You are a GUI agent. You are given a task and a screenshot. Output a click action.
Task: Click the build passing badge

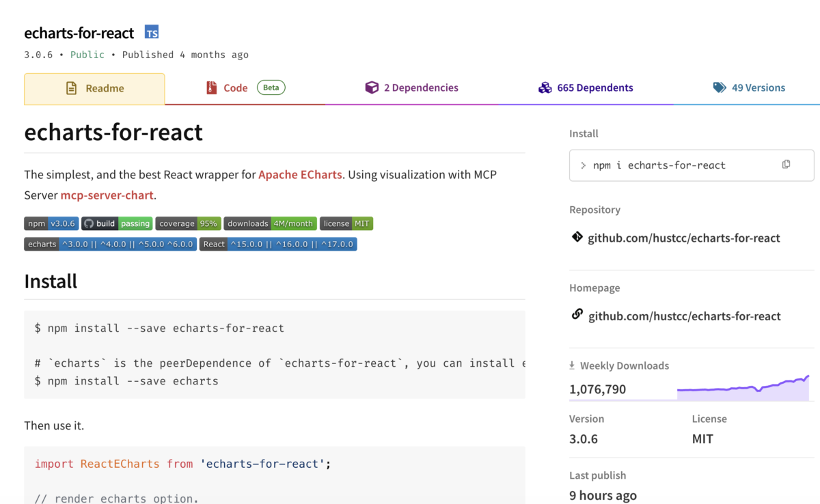pyautogui.click(x=117, y=223)
